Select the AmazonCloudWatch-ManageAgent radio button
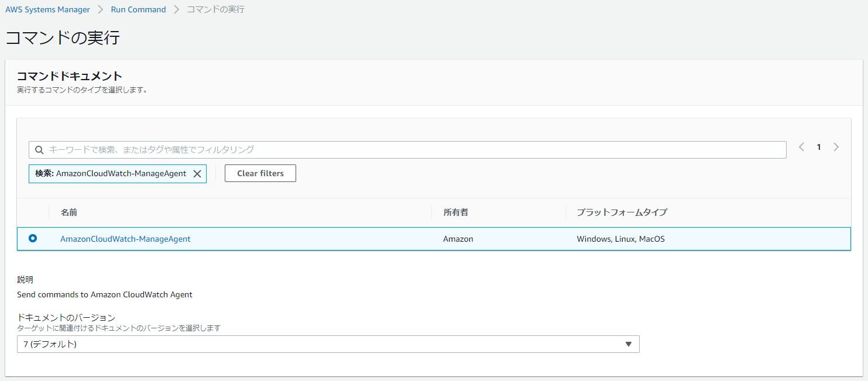 click(33, 238)
